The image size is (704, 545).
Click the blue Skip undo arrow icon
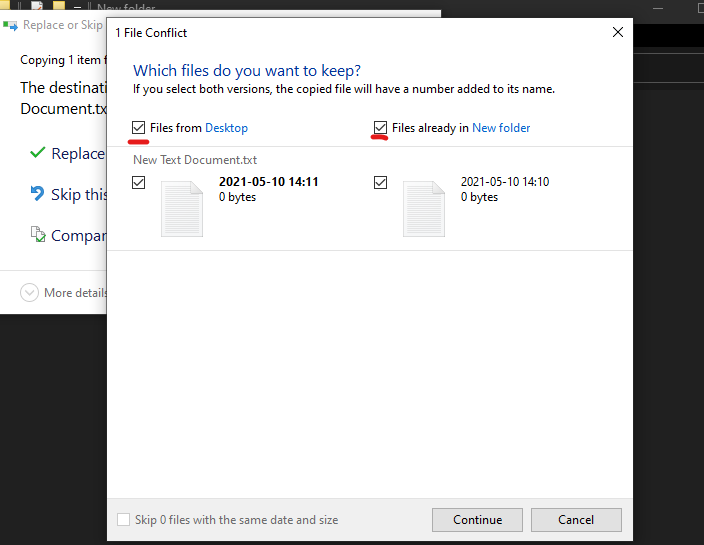coord(37,193)
